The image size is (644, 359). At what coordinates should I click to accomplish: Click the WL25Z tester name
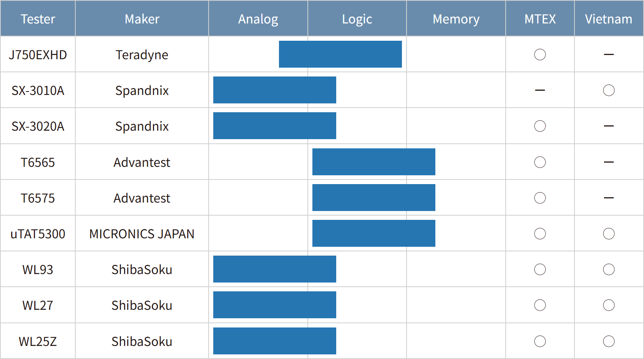point(38,341)
